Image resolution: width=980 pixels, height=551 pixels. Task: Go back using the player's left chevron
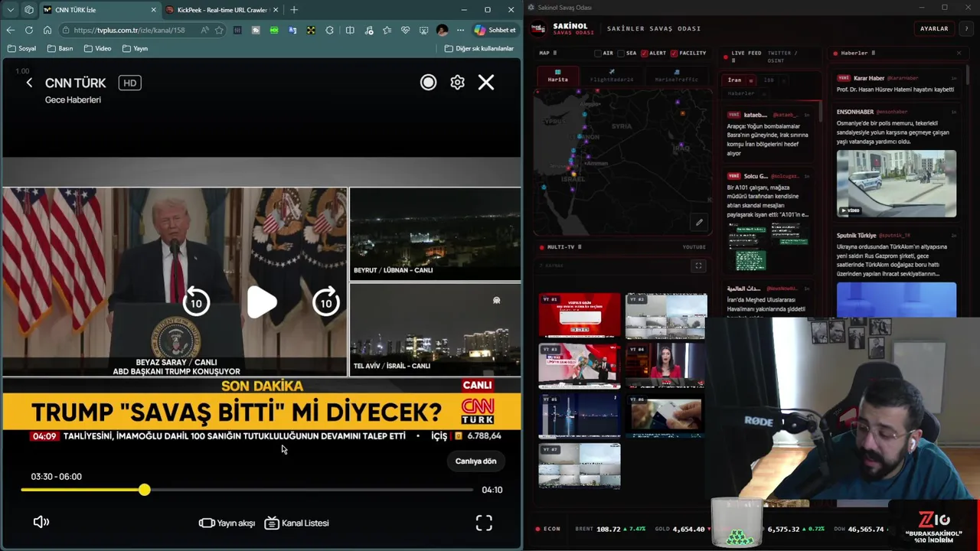point(29,83)
